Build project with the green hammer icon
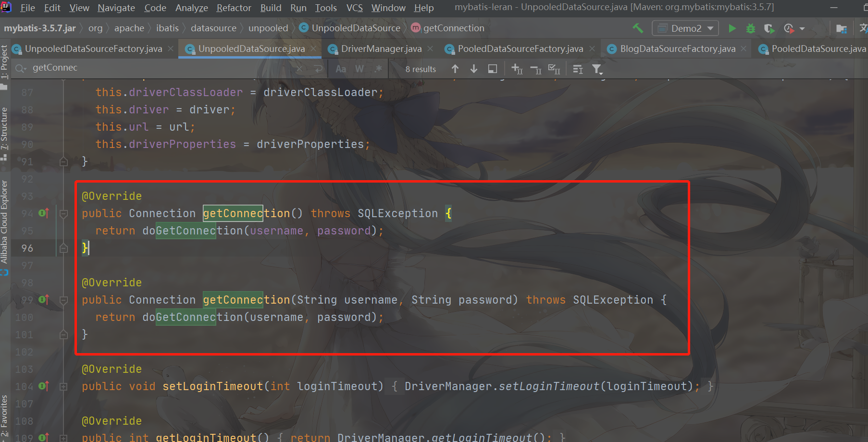868x442 pixels. coord(638,28)
